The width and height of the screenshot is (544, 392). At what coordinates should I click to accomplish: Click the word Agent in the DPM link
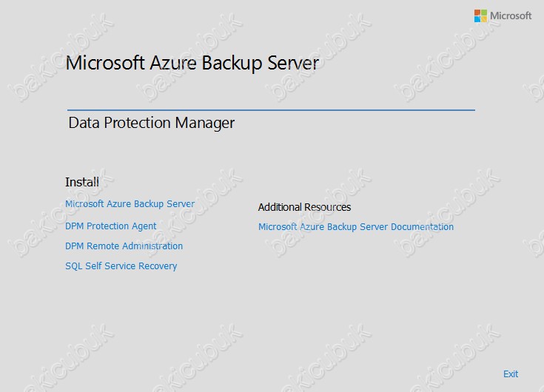point(144,226)
